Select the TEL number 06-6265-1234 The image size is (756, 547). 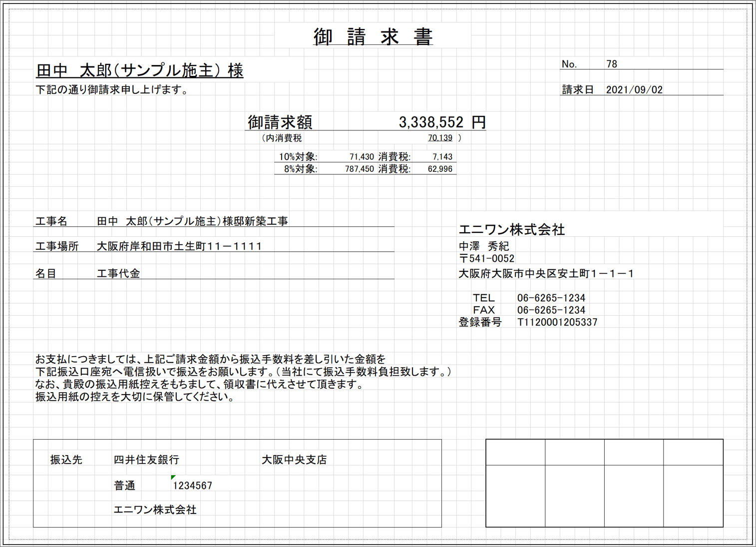(551, 298)
